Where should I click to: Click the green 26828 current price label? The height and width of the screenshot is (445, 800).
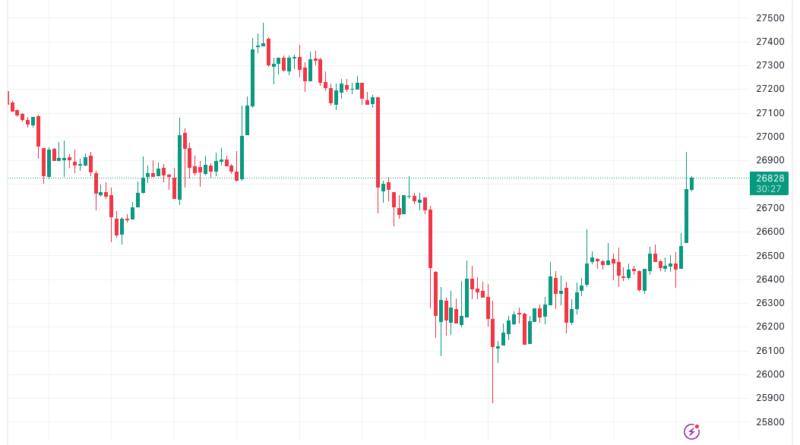[768, 178]
